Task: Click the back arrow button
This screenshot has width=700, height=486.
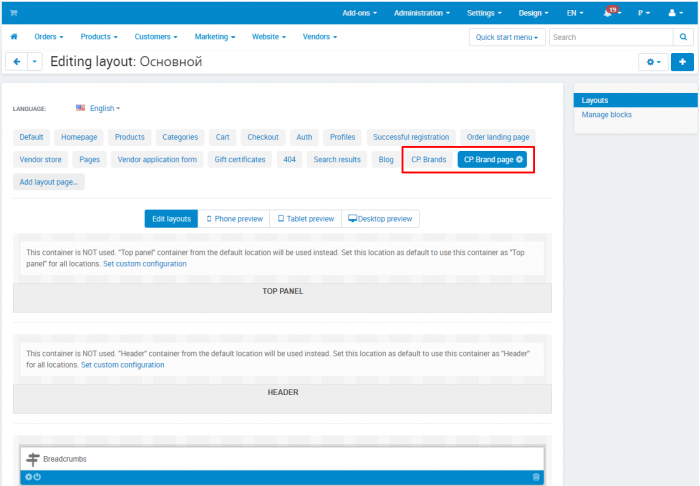Action: click(x=17, y=62)
